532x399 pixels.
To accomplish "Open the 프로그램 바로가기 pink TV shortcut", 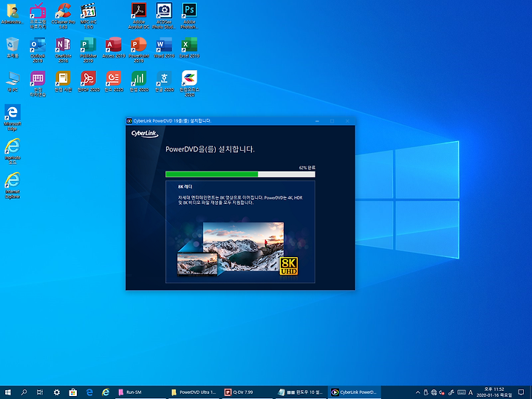I will pos(38,16).
